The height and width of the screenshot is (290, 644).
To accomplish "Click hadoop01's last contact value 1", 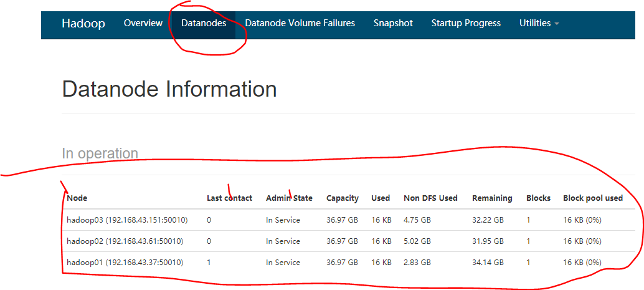I will (209, 262).
